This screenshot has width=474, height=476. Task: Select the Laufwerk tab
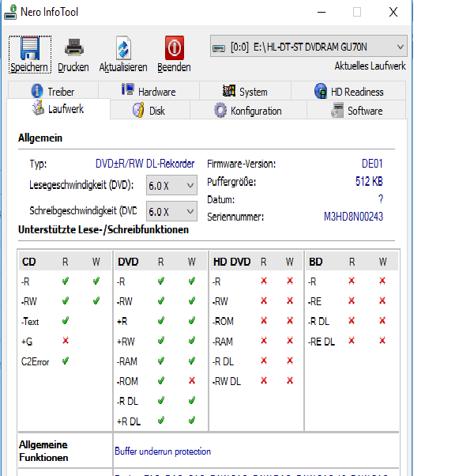[x=58, y=108]
